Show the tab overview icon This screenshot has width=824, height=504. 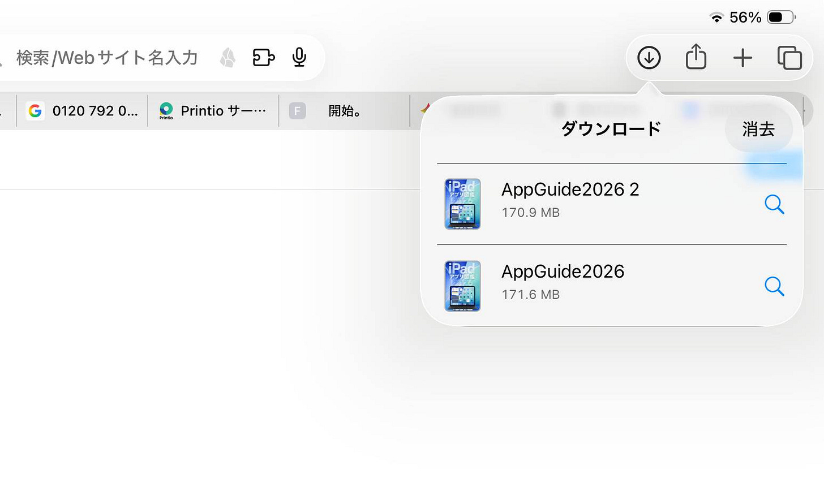tap(789, 58)
